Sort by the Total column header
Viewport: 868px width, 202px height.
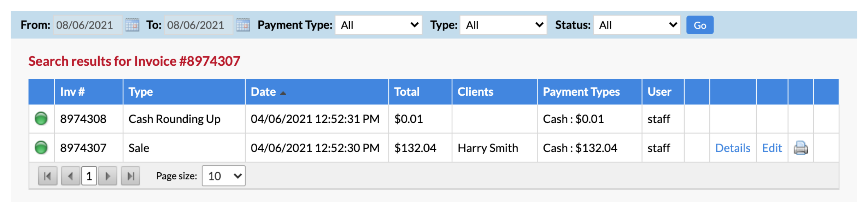(407, 92)
